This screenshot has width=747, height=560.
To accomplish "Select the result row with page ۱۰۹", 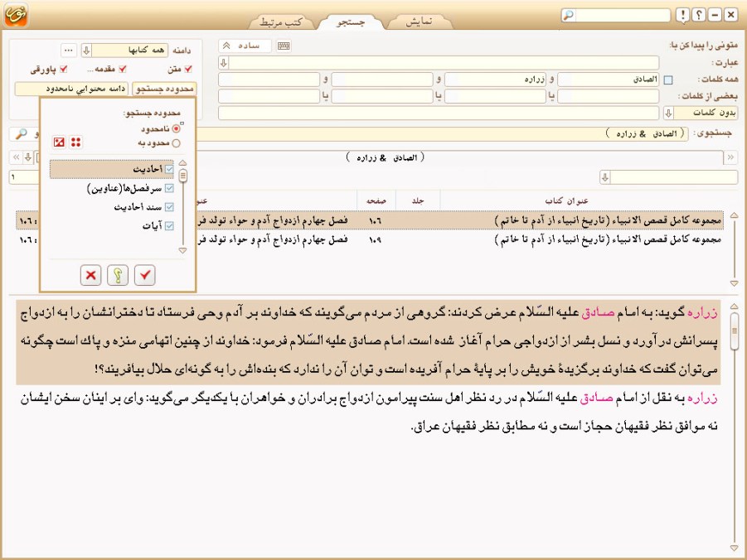I will [x=370, y=239].
